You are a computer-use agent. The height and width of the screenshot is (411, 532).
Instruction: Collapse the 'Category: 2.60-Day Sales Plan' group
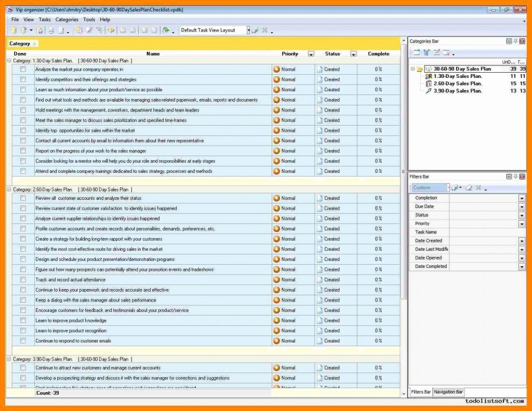point(9,189)
